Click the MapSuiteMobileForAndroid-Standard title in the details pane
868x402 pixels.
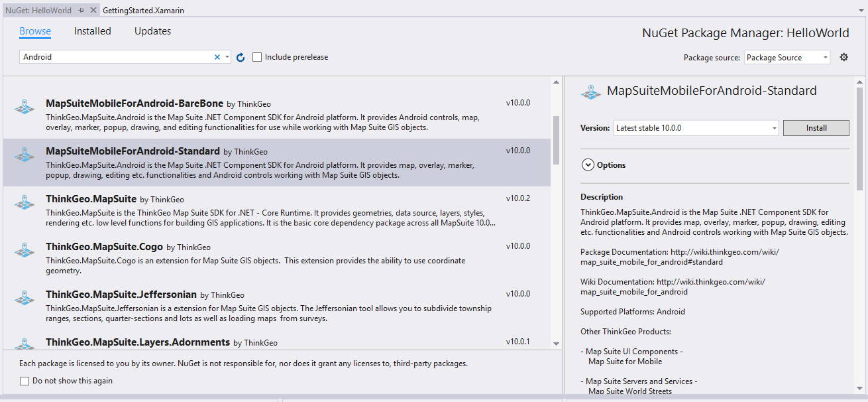(x=712, y=91)
